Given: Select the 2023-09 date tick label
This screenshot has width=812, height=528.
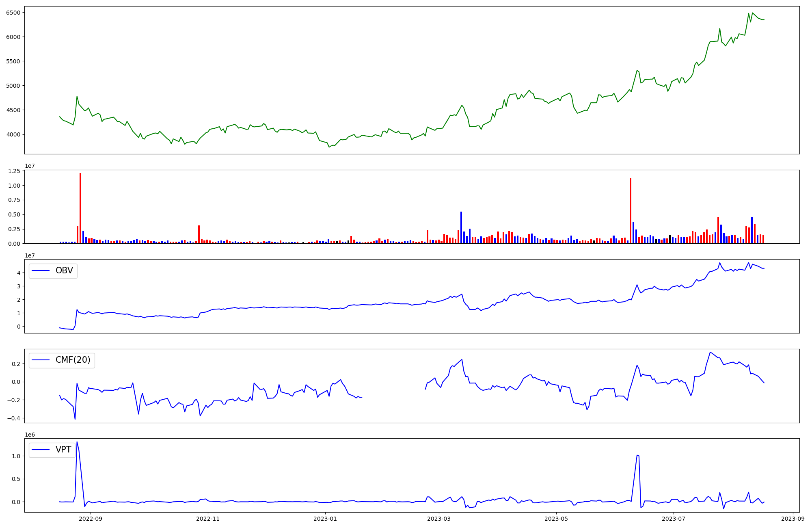Looking at the screenshot, I should (x=793, y=519).
